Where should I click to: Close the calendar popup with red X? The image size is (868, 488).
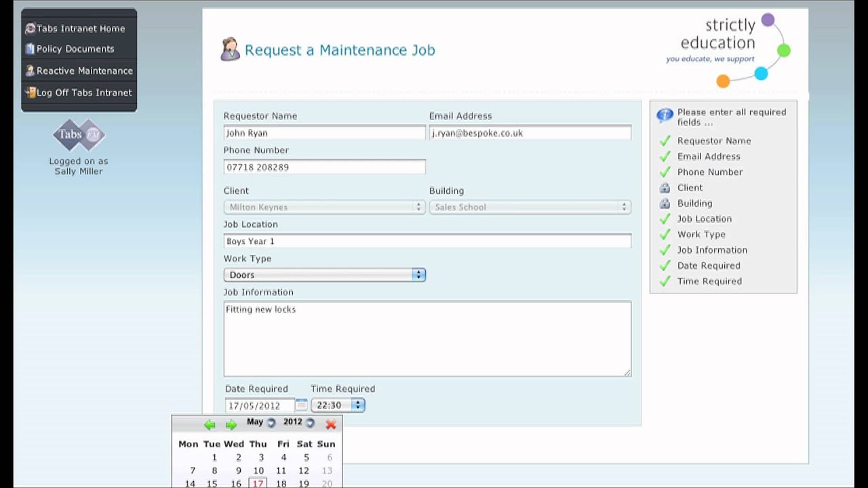point(331,424)
